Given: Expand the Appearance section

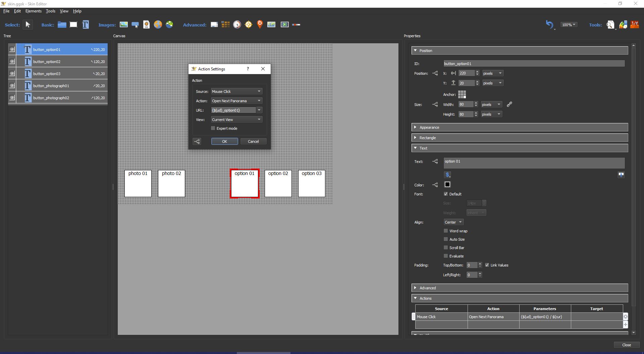Looking at the screenshot, I should coord(520,127).
